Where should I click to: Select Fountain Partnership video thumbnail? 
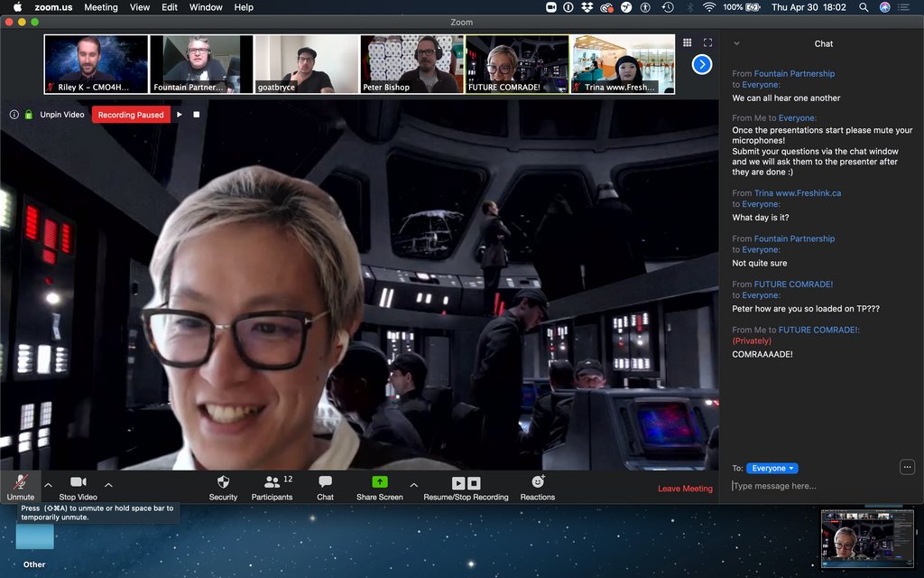tap(201, 64)
